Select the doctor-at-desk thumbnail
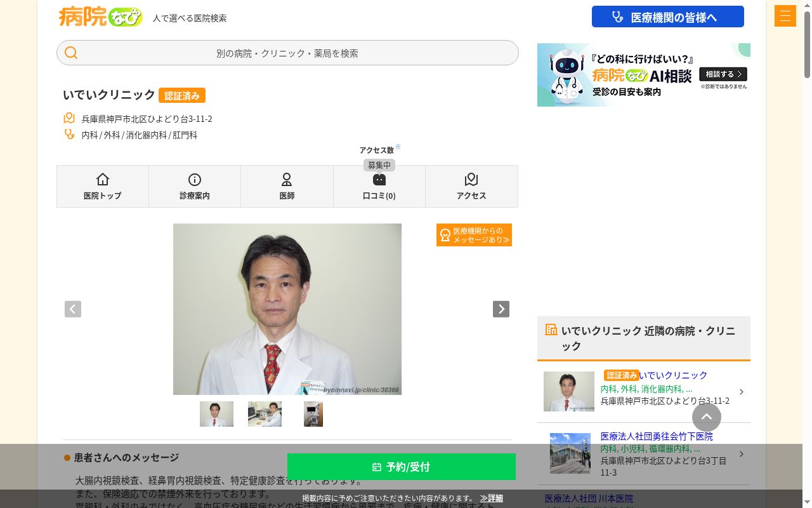The image size is (812, 508). coord(265,414)
